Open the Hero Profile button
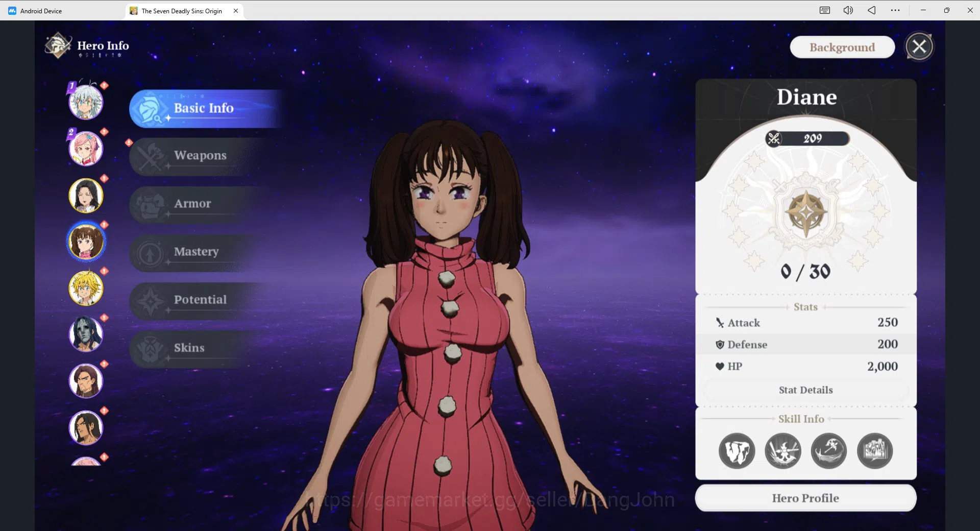980x531 pixels. pyautogui.click(x=805, y=498)
